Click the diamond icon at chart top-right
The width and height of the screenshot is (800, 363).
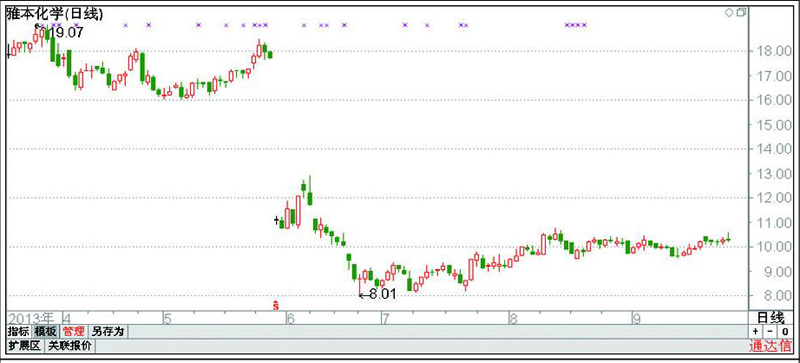tap(729, 12)
